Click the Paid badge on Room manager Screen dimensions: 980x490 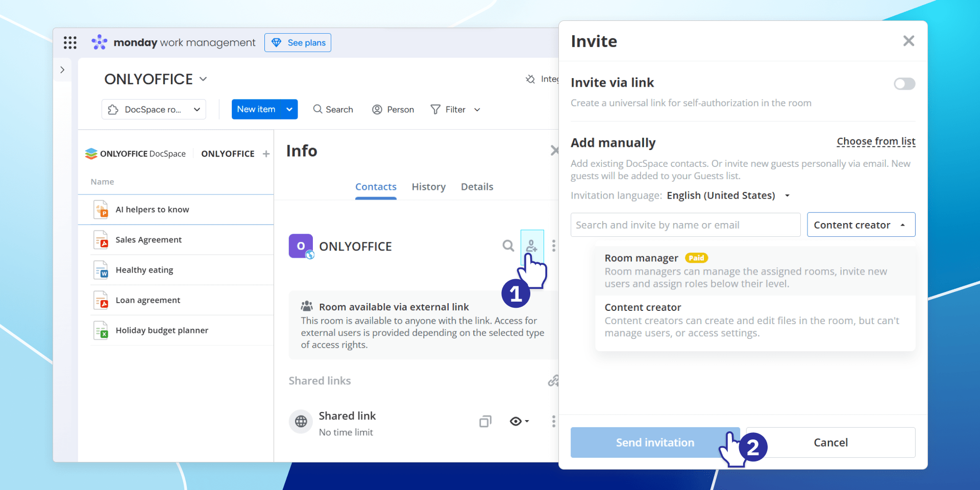click(x=696, y=258)
